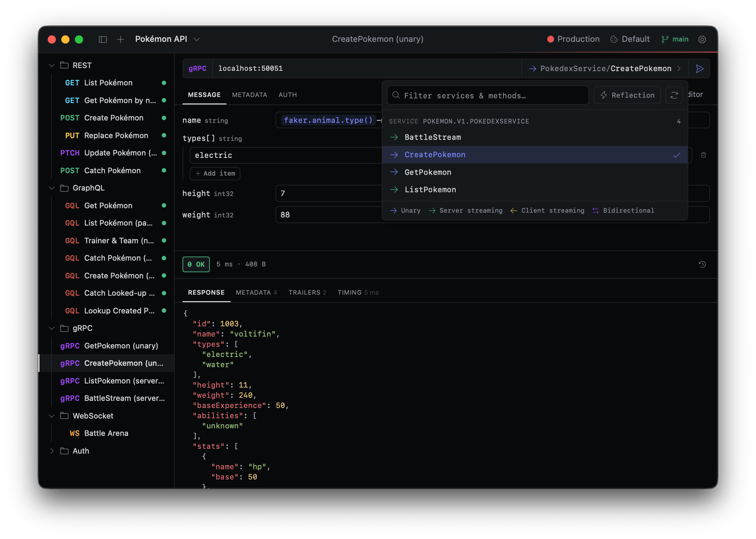The width and height of the screenshot is (756, 539).
Task: Open the settings gear icon
Action: pos(702,39)
